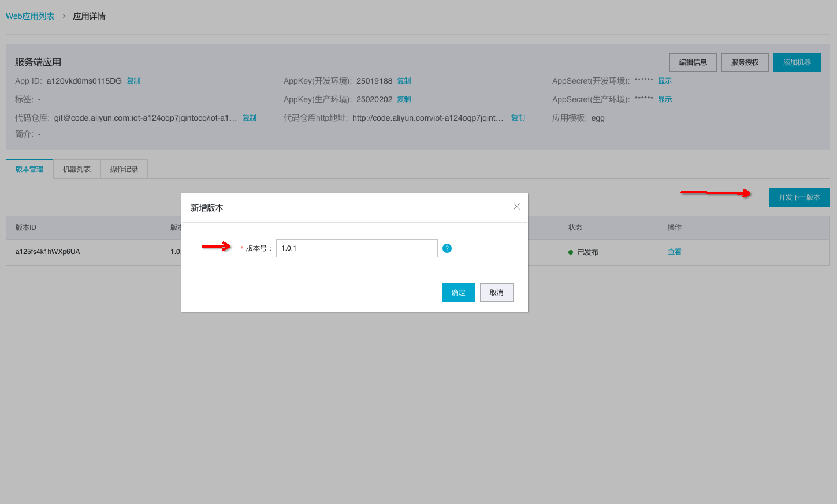Open the 操作记录 tab

point(124,169)
